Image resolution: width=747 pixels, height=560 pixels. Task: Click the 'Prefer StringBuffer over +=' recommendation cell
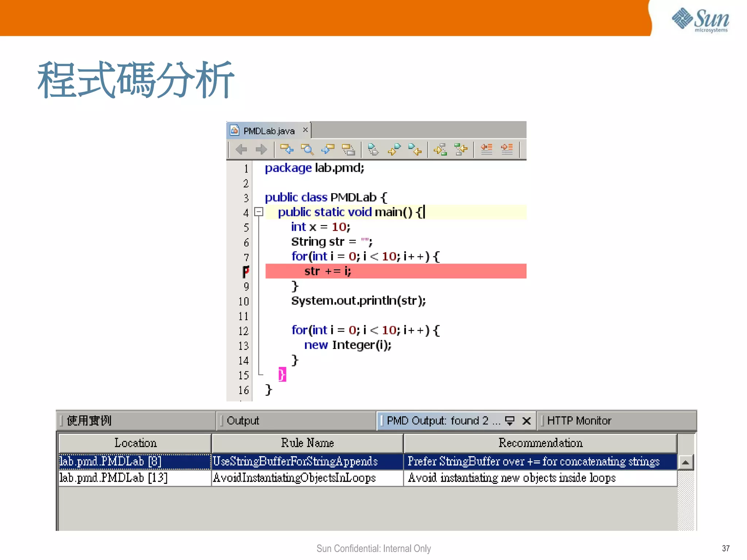tap(541, 462)
